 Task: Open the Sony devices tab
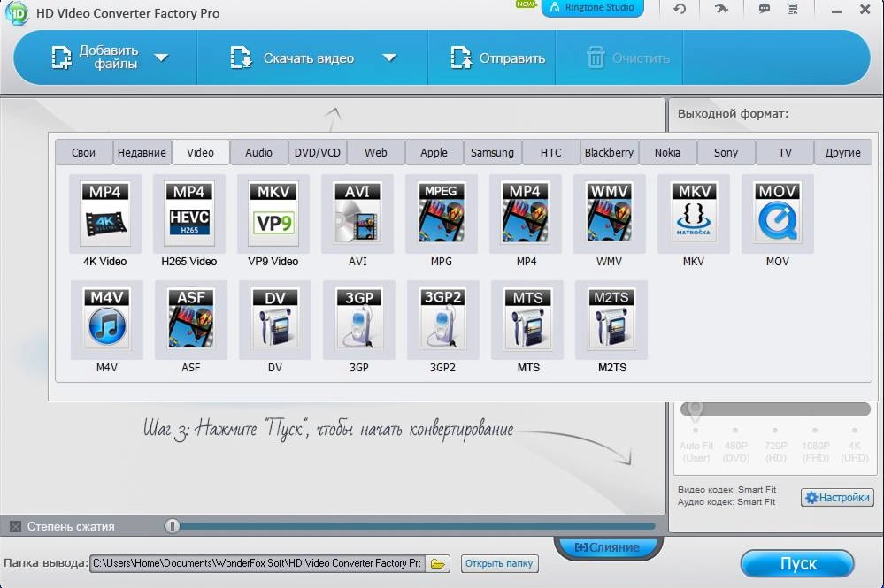pyautogui.click(x=726, y=153)
